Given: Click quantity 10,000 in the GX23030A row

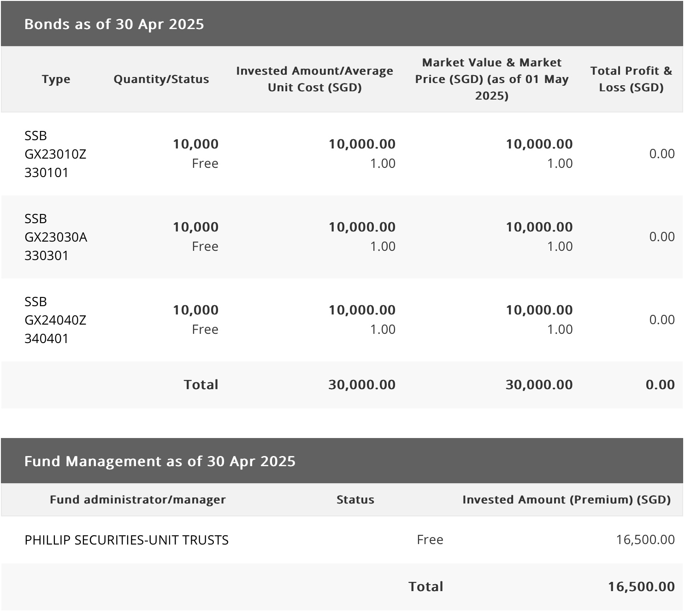Looking at the screenshot, I should click(195, 227).
